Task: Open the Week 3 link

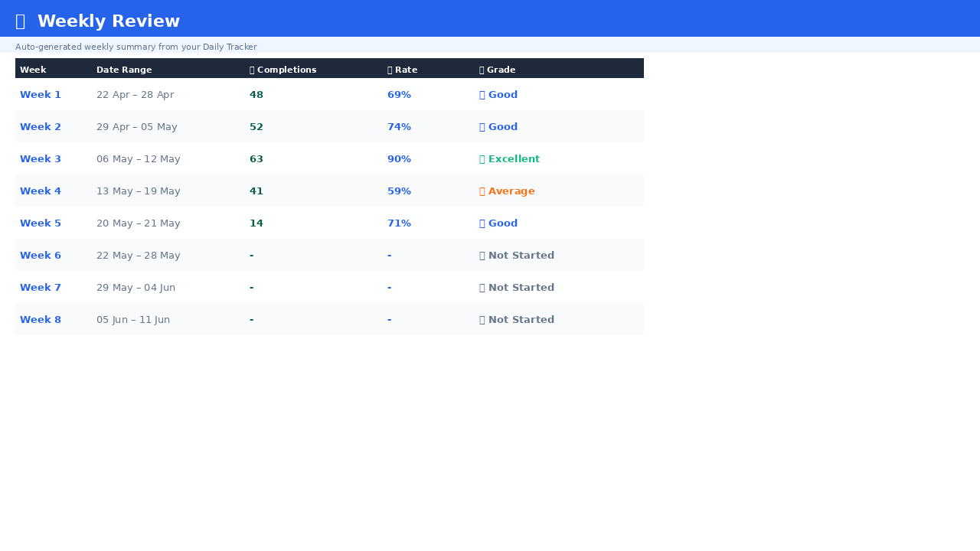Action: (41, 159)
